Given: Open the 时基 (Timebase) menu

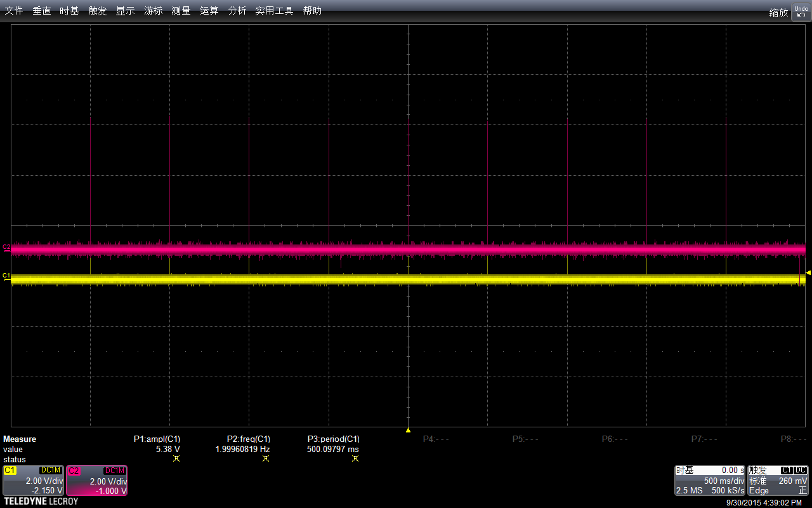Looking at the screenshot, I should 69,11.
